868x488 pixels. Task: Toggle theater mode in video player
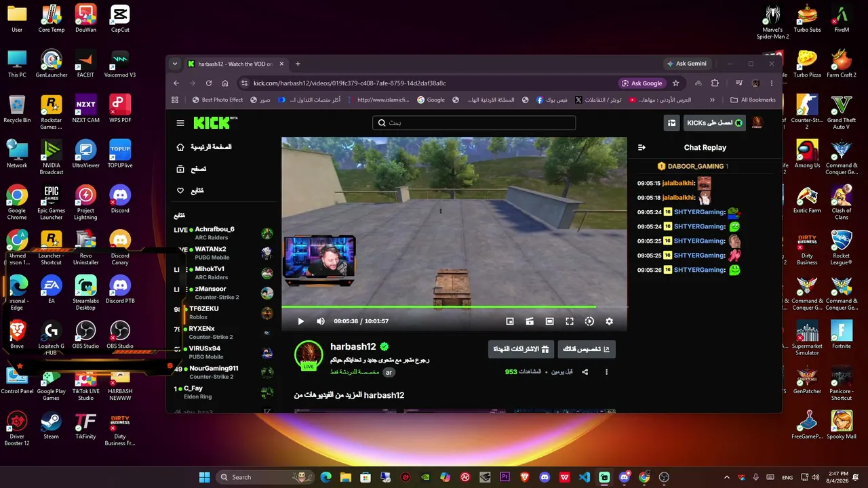(x=550, y=321)
